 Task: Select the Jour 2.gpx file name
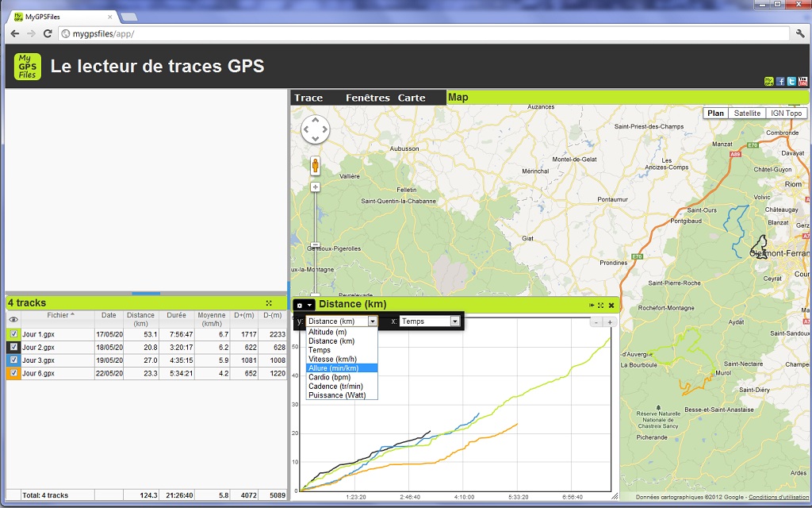pyautogui.click(x=38, y=348)
